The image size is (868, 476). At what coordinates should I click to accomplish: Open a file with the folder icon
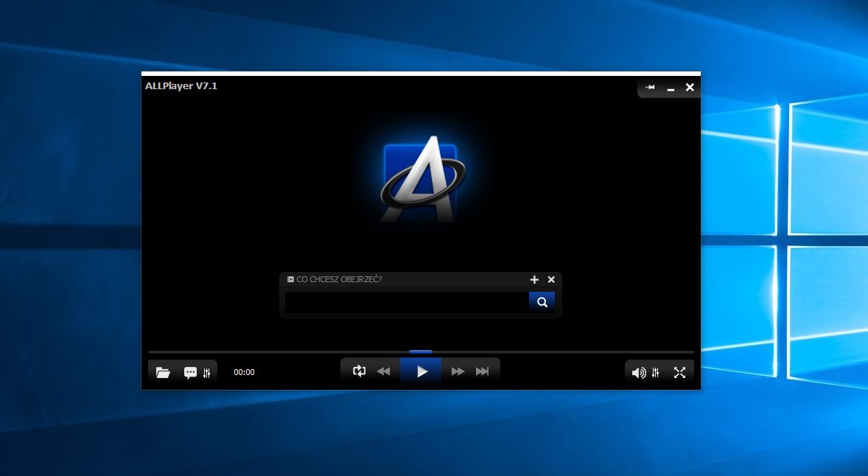coord(163,372)
